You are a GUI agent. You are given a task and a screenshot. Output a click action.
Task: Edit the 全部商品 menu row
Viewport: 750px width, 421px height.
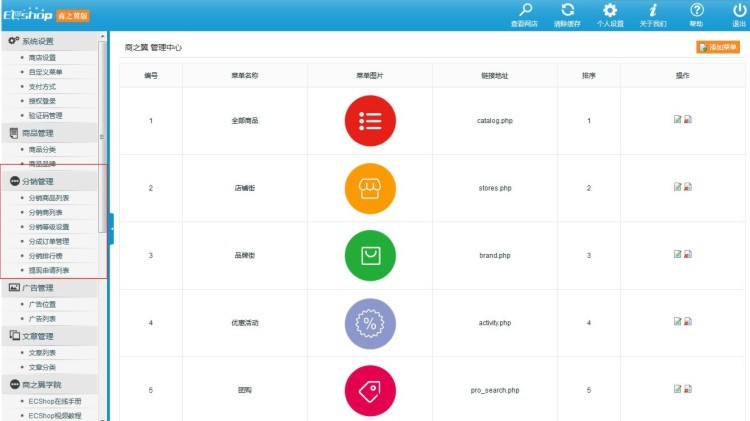coord(677,119)
